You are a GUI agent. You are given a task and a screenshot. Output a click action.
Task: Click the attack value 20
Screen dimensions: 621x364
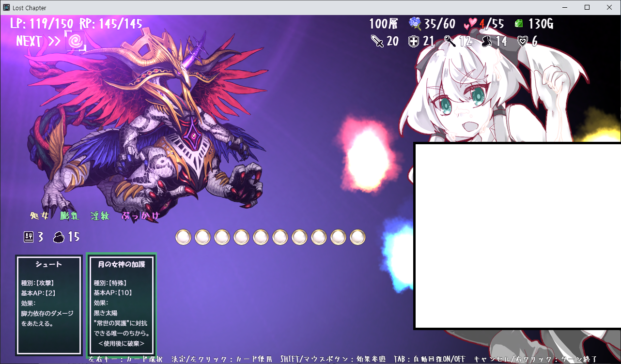point(393,42)
